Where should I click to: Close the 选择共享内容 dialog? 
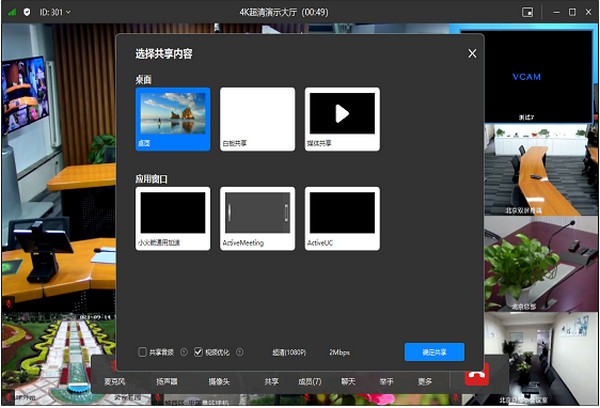pyautogui.click(x=472, y=54)
